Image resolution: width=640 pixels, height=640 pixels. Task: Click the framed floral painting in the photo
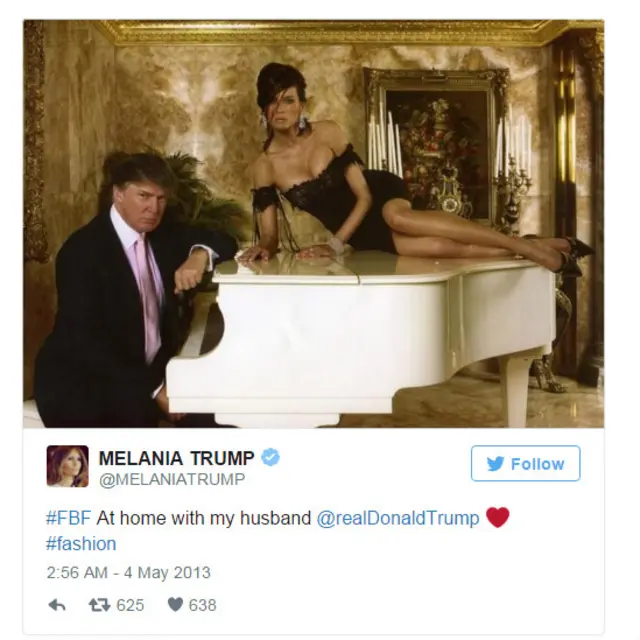coord(436,149)
